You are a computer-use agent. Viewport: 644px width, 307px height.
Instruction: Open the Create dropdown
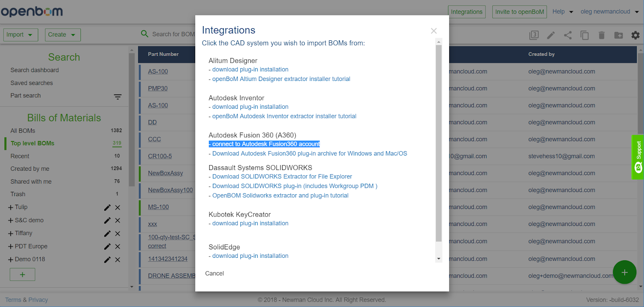(x=63, y=35)
